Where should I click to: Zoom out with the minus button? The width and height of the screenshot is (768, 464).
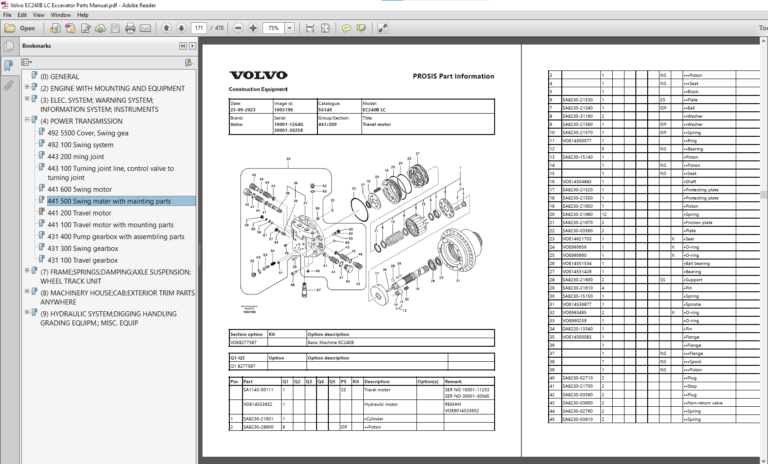pos(238,28)
